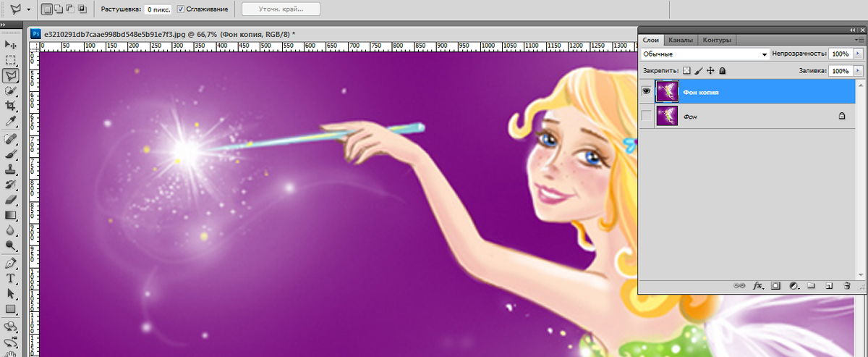Switch to the Слои tab
The width and height of the screenshot is (868, 357).
point(652,41)
